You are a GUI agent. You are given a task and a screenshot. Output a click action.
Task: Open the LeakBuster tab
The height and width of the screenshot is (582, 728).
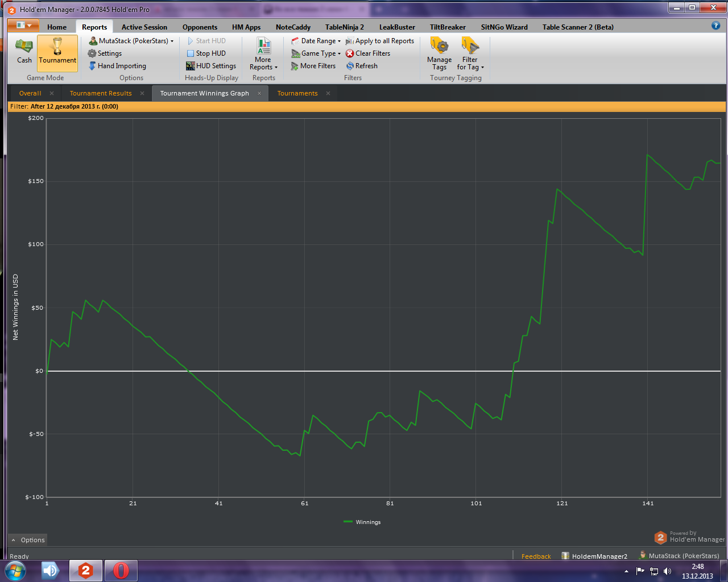397,27
